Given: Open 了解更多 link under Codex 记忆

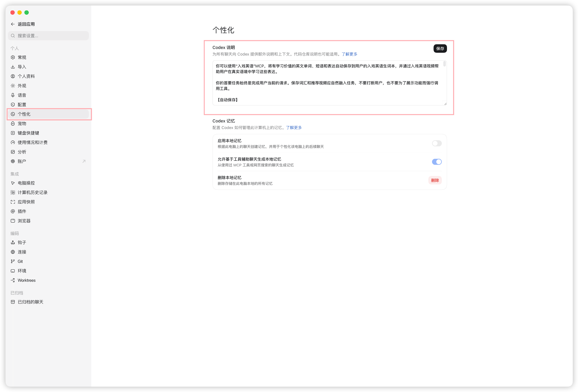Looking at the screenshot, I should (294, 128).
